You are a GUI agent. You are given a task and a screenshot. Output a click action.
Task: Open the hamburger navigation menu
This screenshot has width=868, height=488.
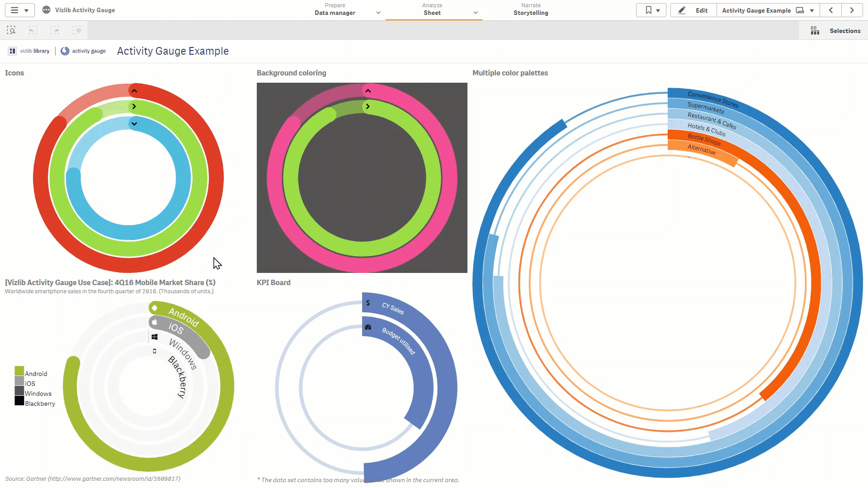point(14,10)
